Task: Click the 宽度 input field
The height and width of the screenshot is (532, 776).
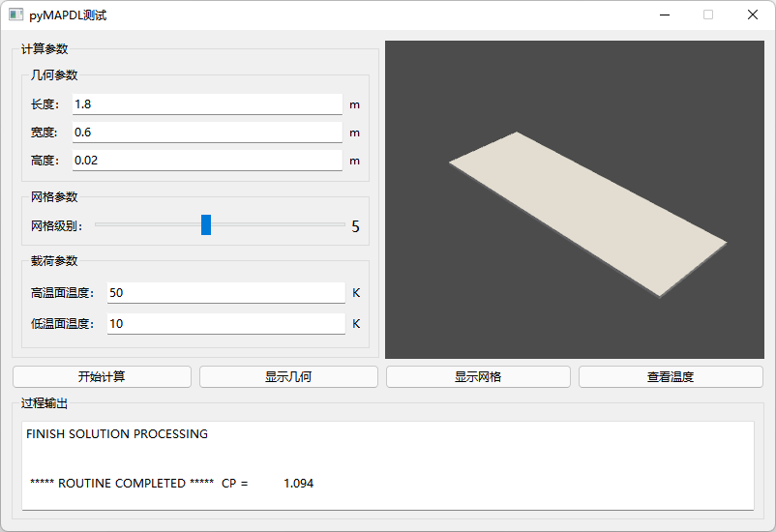Action: [x=207, y=133]
